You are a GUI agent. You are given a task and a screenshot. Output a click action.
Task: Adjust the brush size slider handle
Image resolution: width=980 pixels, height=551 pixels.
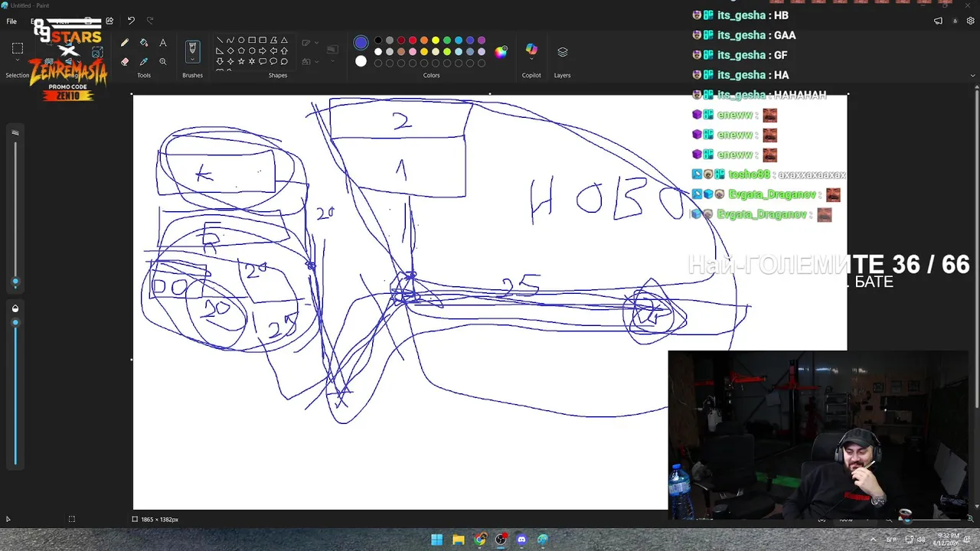pyautogui.click(x=15, y=283)
